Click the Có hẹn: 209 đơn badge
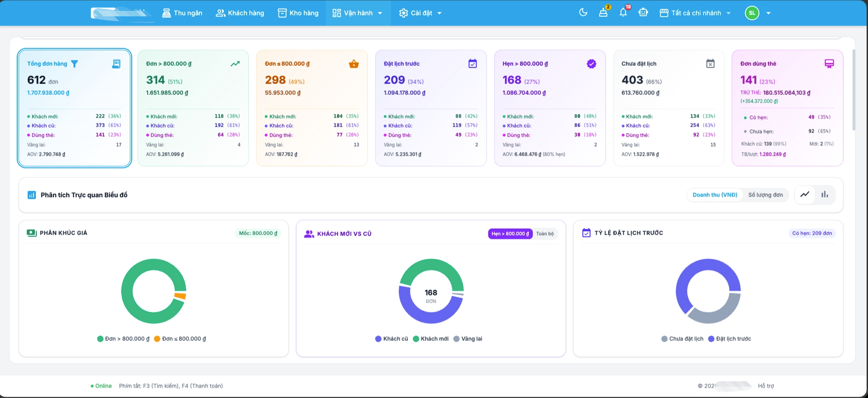 (812, 233)
